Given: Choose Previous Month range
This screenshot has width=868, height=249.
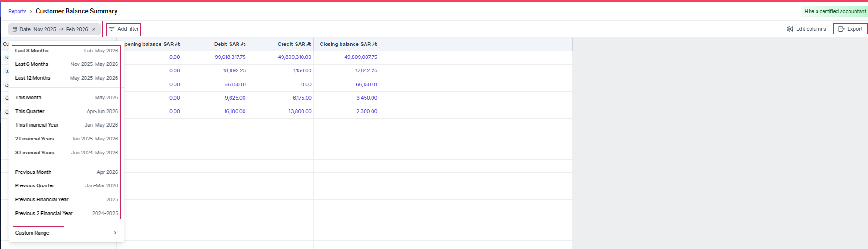Looking at the screenshot, I should click(66, 172).
